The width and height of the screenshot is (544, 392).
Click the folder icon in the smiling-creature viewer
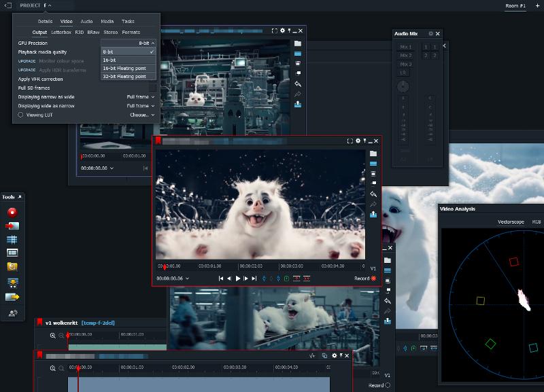pos(373,154)
